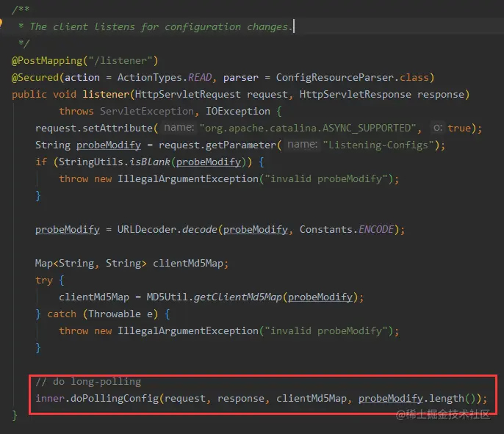This screenshot has width=504, height=434.
Task: Click the '// do long-polling' comment
Action: [x=88, y=382]
